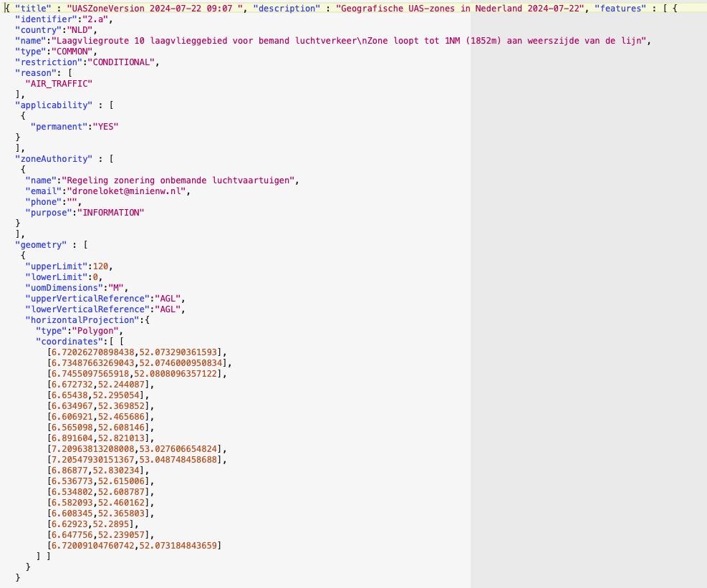This screenshot has height=588, width=707.
Task: Click the "upperLimit":120 line
Action: coord(69,266)
